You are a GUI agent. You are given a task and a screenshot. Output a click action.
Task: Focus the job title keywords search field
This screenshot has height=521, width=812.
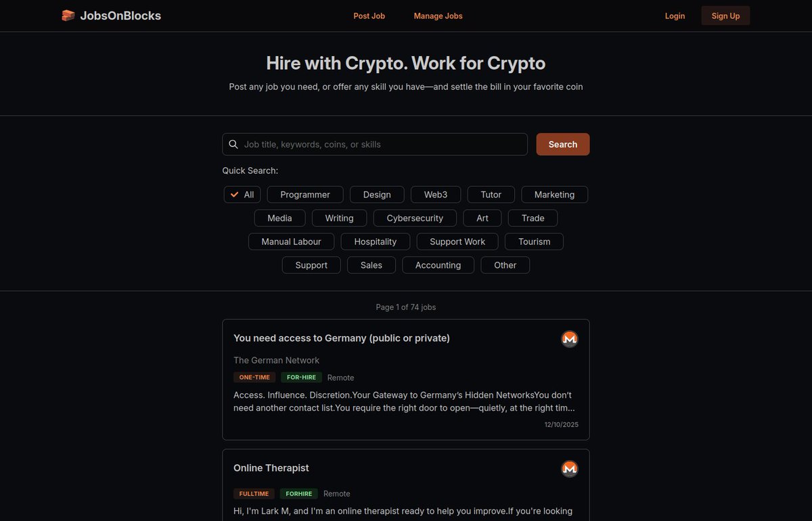375,144
